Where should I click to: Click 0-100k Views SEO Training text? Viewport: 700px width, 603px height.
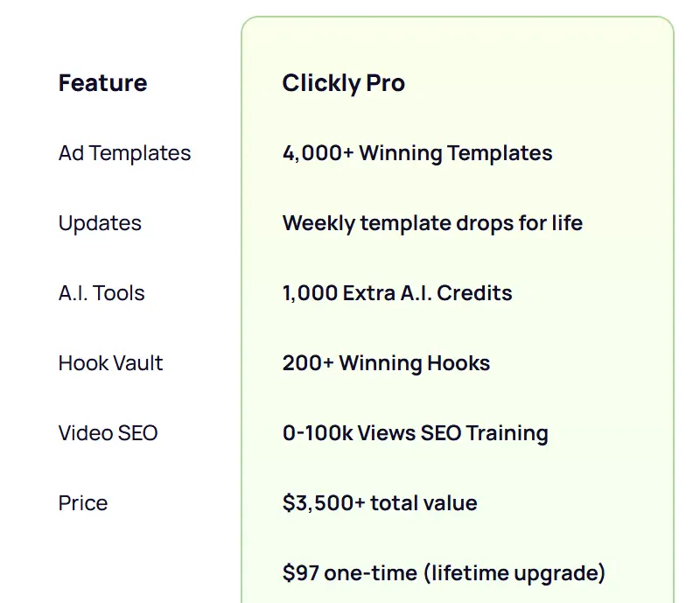415,433
